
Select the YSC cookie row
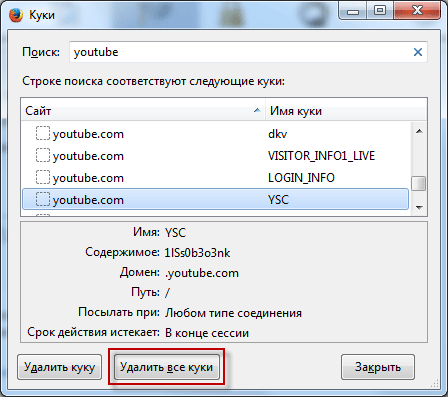tap(215, 199)
